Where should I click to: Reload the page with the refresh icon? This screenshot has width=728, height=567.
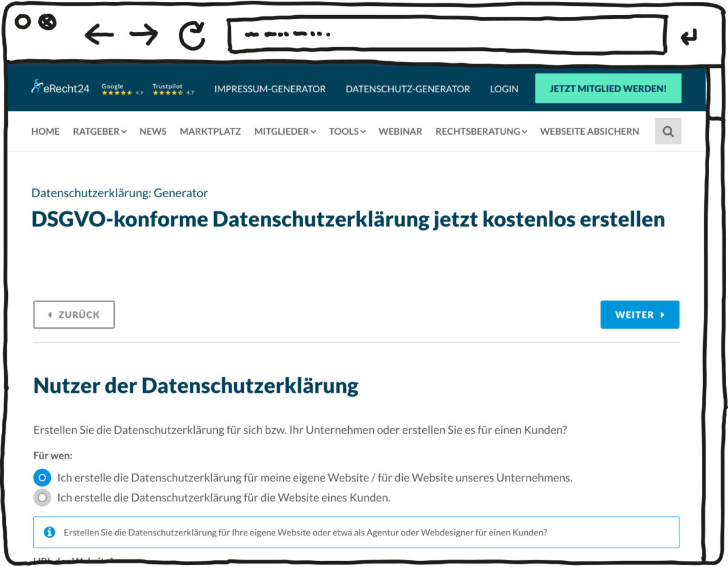[x=192, y=35]
